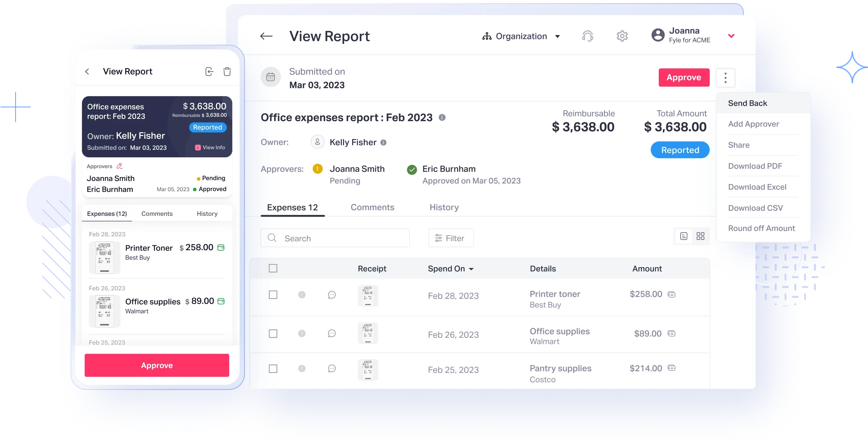Click the yellow pending icon for Joanna Smith

coord(318,169)
